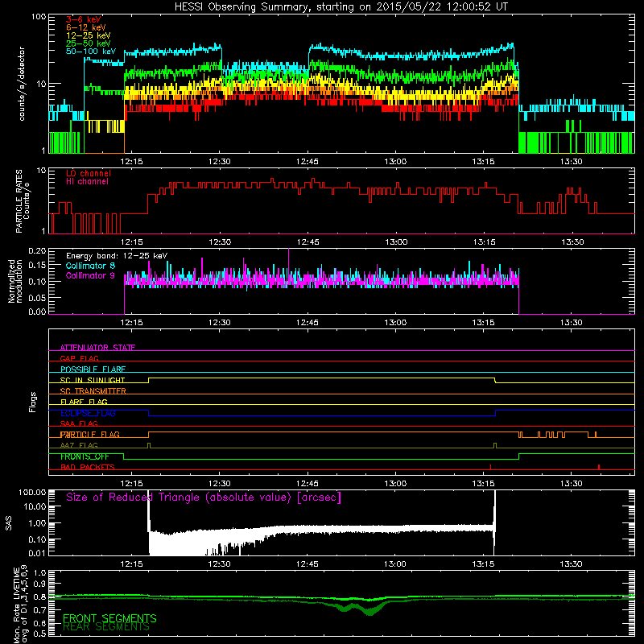The width and height of the screenshot is (644, 644).
Task: Click the counts/s/detector axis label
Action: [22, 84]
